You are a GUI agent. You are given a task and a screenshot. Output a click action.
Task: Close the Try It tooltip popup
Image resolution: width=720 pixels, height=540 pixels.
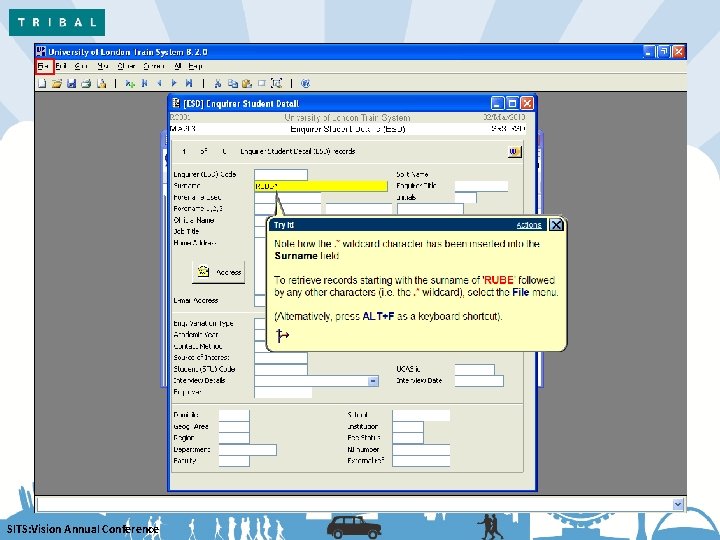(x=556, y=225)
